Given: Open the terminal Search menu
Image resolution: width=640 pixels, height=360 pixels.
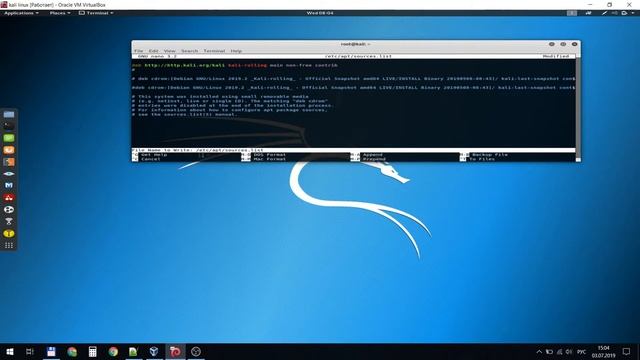Looking at the screenshot, I should click(189, 51).
